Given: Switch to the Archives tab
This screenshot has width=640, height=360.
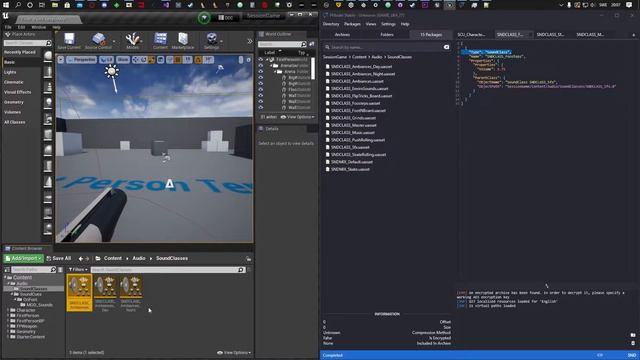Looking at the screenshot, I should (342, 35).
